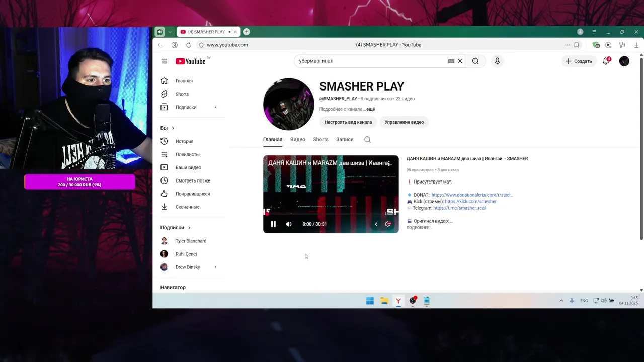
Task: Expand the Подписки section heading
Action: pyautogui.click(x=175, y=228)
